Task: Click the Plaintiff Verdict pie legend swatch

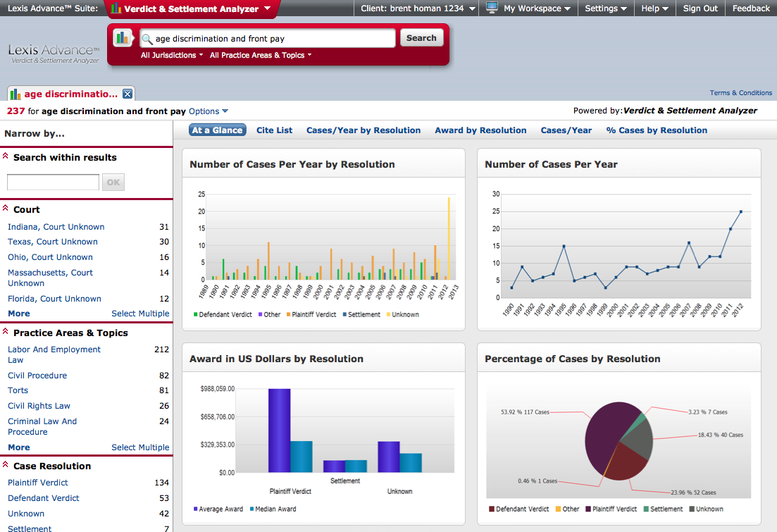Action: pyautogui.click(x=588, y=509)
